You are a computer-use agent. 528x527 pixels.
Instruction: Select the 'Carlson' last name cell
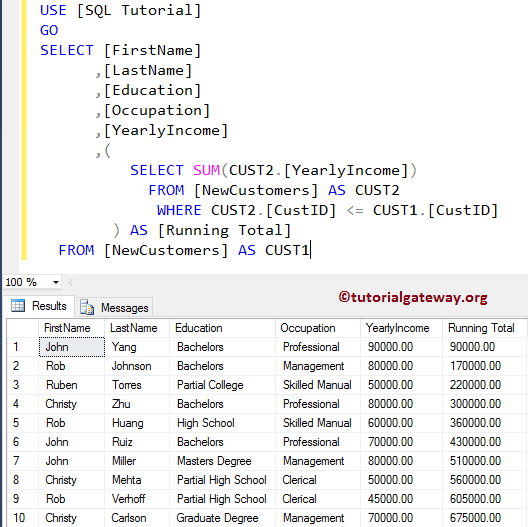click(x=137, y=518)
